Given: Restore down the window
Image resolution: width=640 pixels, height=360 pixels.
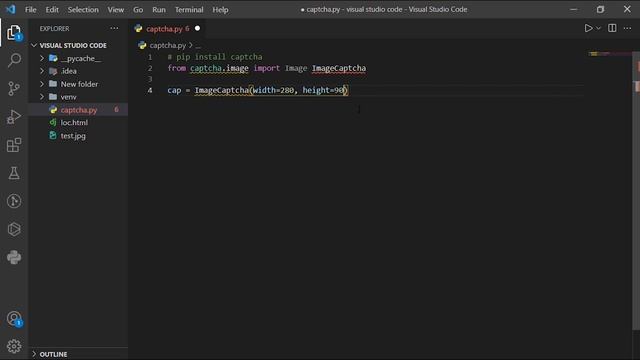Looking at the screenshot, I should (x=600, y=9).
